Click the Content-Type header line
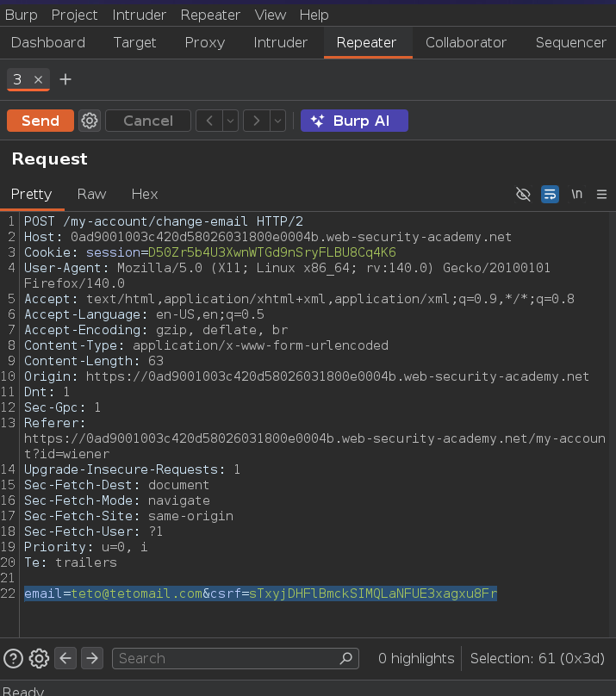This screenshot has height=696, width=616. point(207,345)
